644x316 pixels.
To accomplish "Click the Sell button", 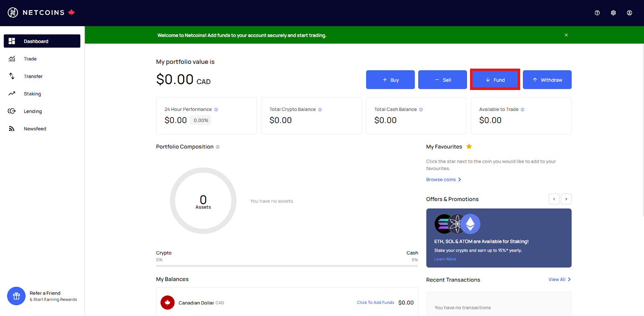I will pos(443,80).
